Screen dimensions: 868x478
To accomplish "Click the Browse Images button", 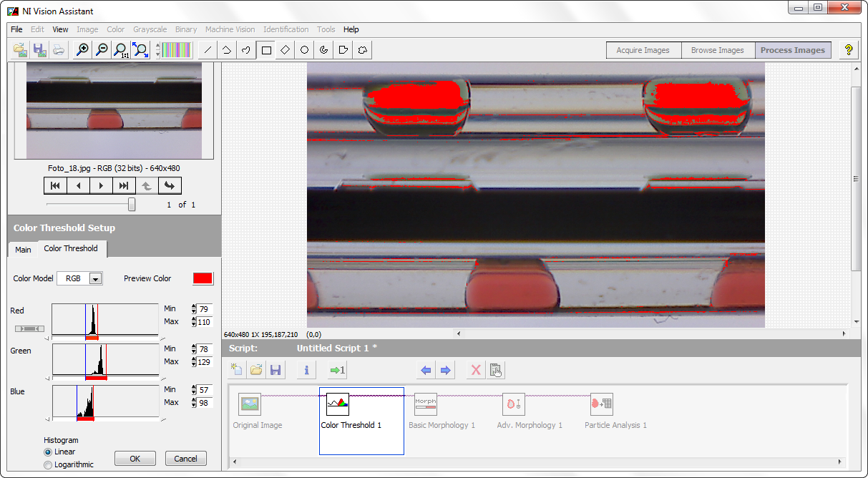I will coord(717,50).
